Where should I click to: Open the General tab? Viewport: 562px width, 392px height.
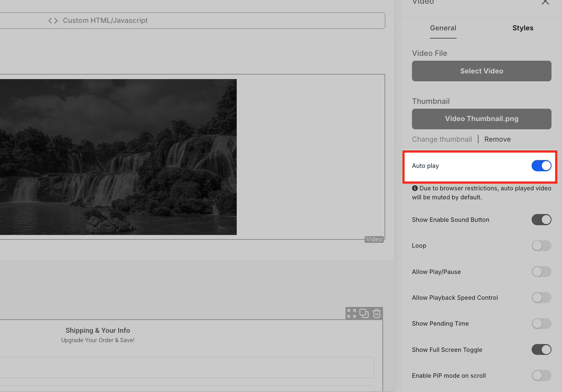443,28
